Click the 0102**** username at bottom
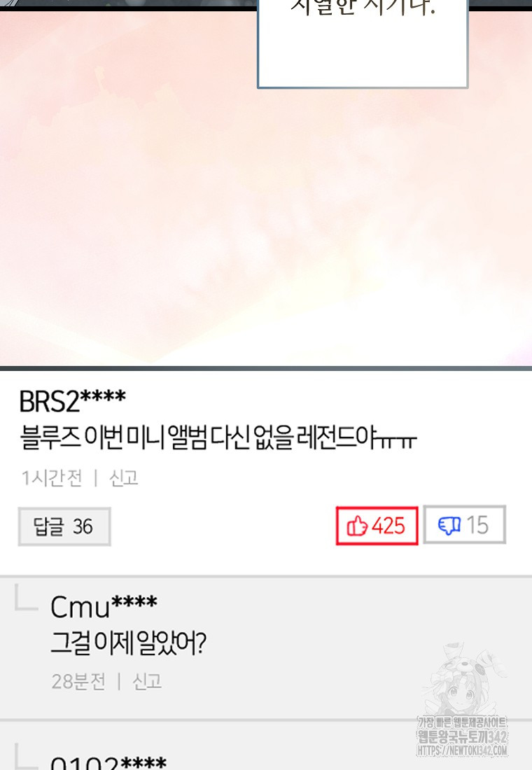 (108, 762)
